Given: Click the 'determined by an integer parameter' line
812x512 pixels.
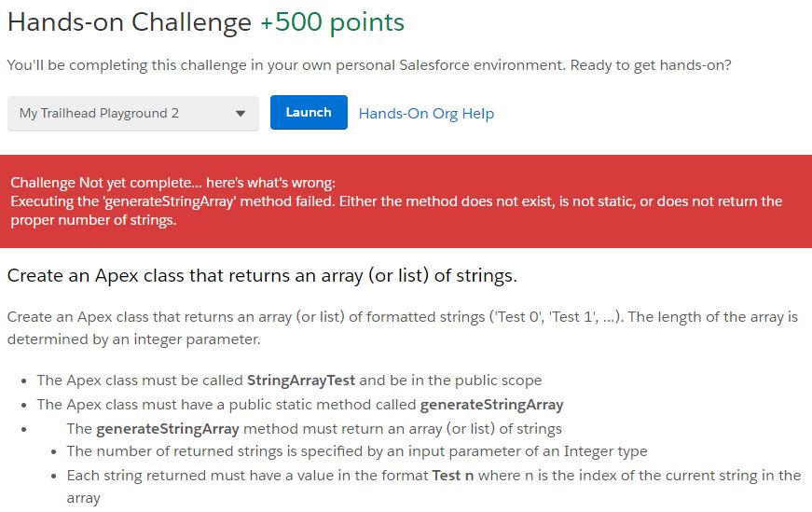Looking at the screenshot, I should [x=134, y=339].
